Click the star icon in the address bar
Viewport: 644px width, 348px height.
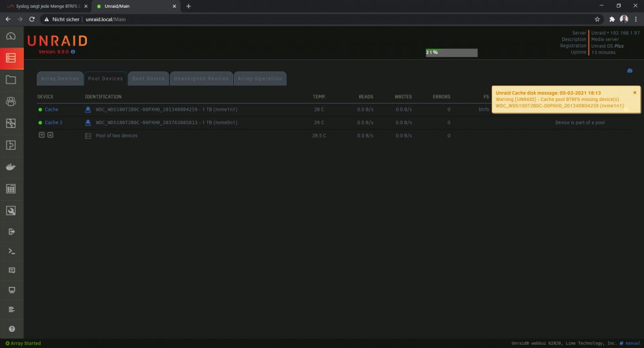click(x=597, y=19)
